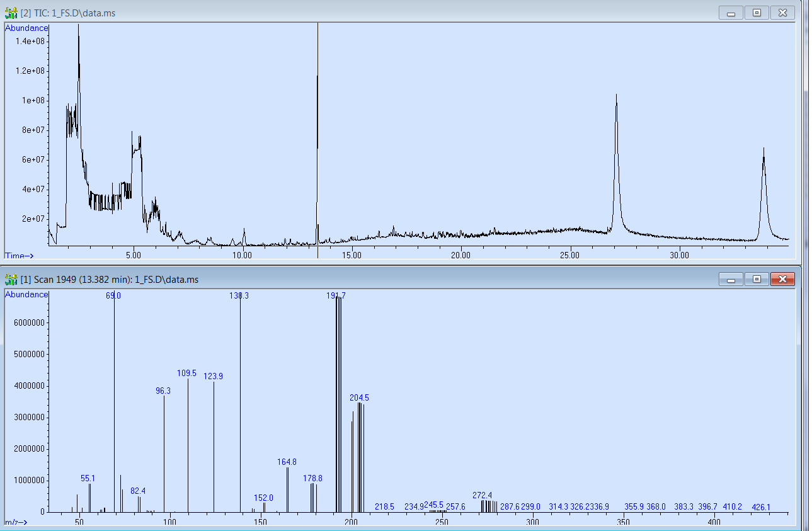Minimize the Scan 1949 spectrum window
The image size is (812, 531).
(731, 279)
